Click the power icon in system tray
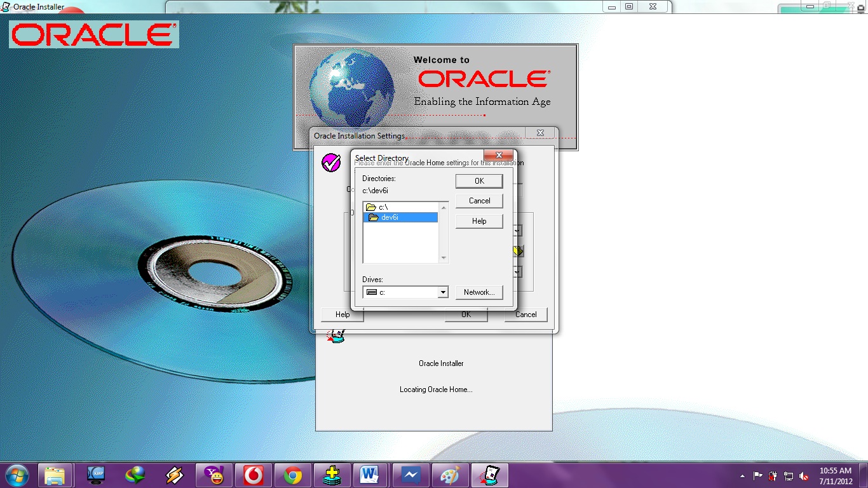 pyautogui.click(x=773, y=476)
